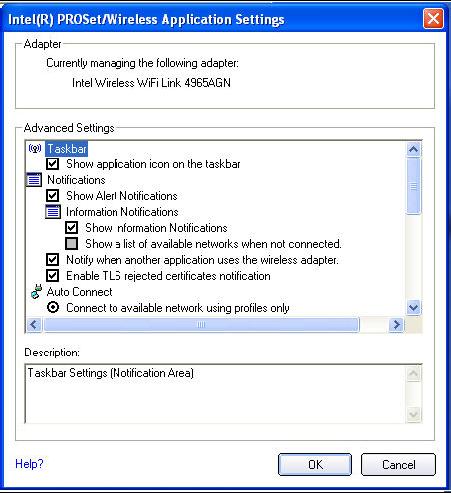Click the settings list scroll up arrow
The image size is (451, 493).
pyautogui.click(x=414, y=149)
